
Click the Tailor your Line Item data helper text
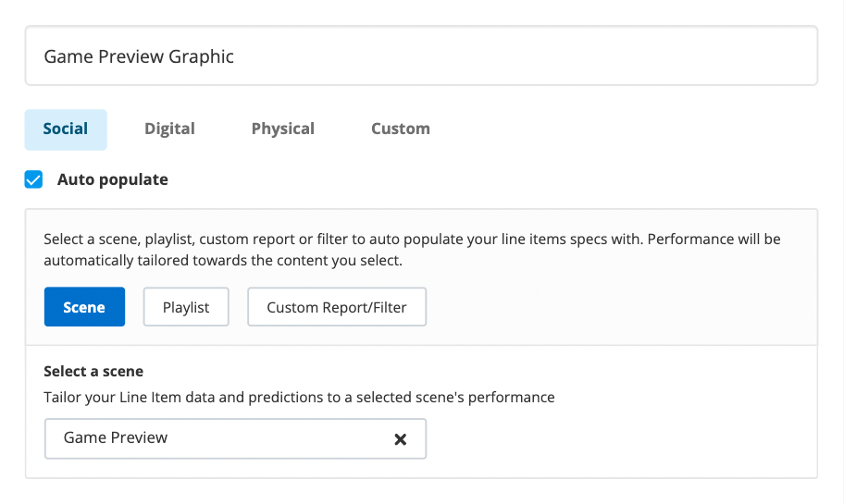[x=299, y=398]
